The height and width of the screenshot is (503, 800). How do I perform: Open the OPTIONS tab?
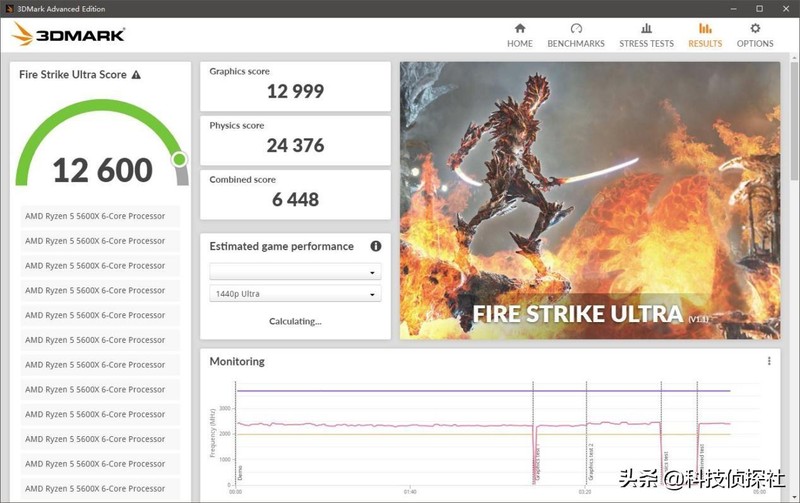[755, 35]
